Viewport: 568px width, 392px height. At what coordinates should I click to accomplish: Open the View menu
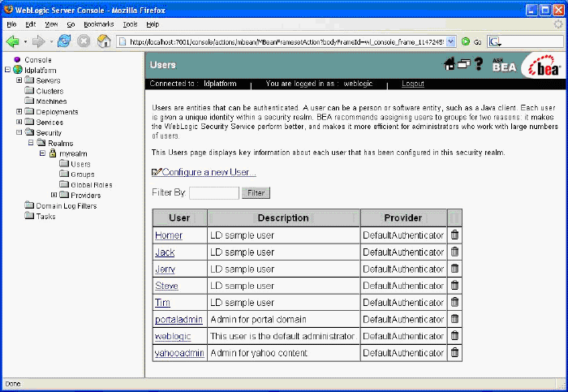point(51,24)
